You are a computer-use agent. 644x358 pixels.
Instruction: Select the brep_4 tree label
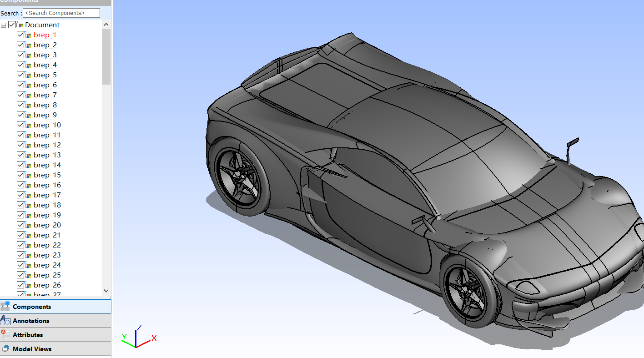(x=45, y=65)
